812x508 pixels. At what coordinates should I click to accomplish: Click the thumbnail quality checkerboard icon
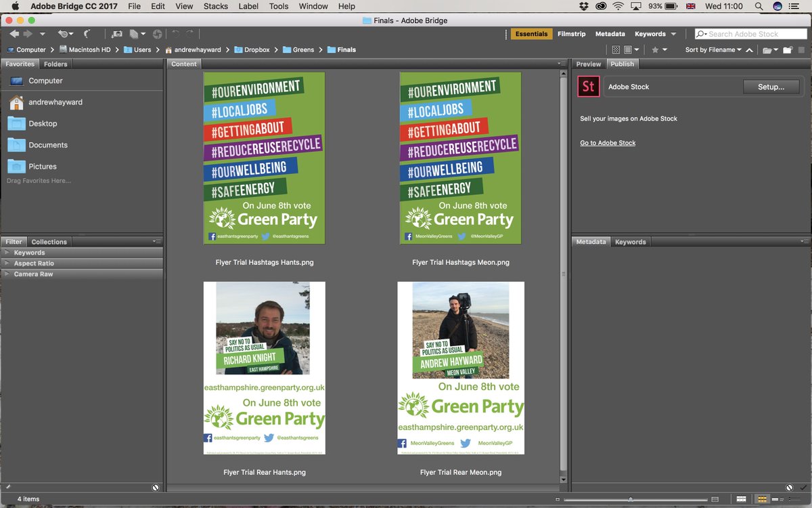pyautogui.click(x=616, y=49)
